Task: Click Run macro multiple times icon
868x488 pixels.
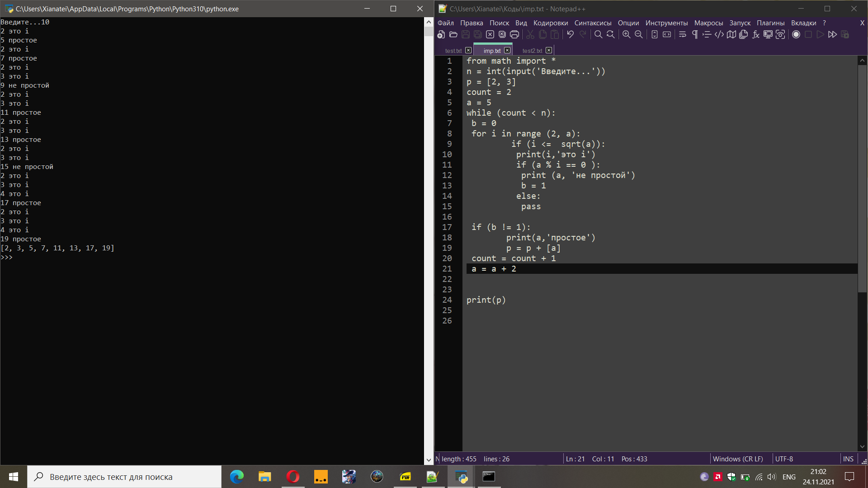Action: (833, 35)
